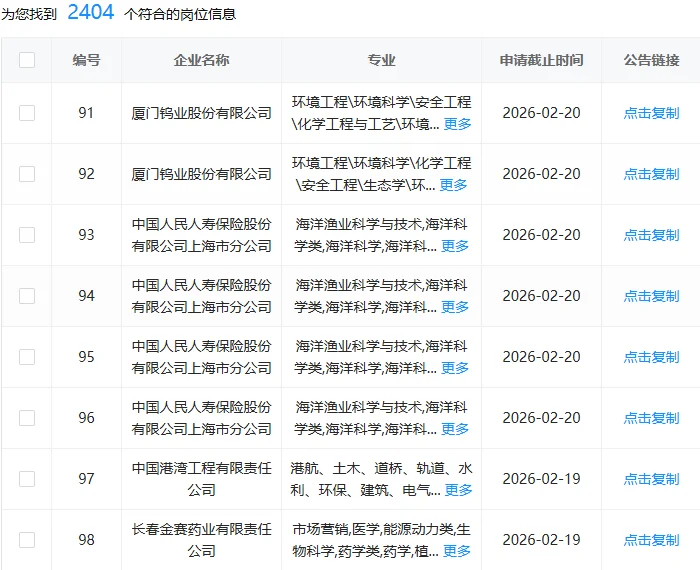Image resolution: width=700 pixels, height=570 pixels.
Task: Select company name in row 93
Action: [x=201, y=235]
